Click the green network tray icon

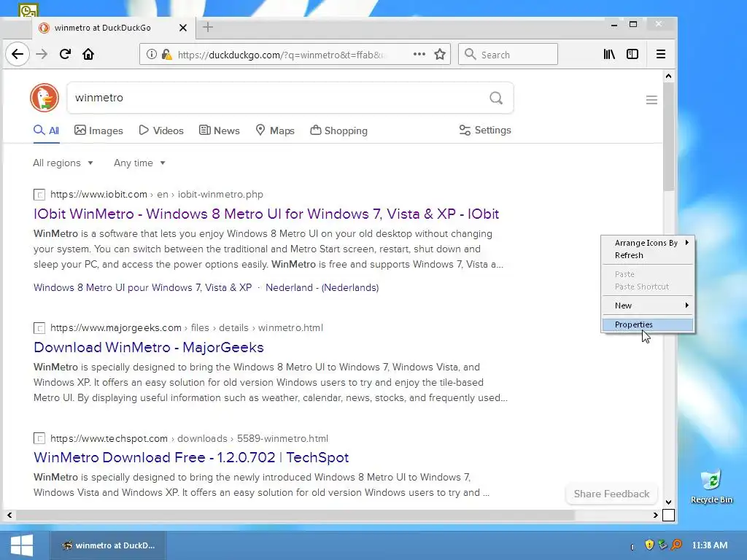pyautogui.click(x=662, y=545)
